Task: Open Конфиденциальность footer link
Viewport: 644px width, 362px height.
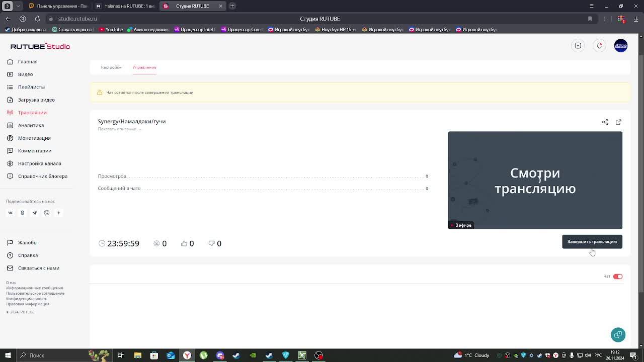Action: (27, 299)
